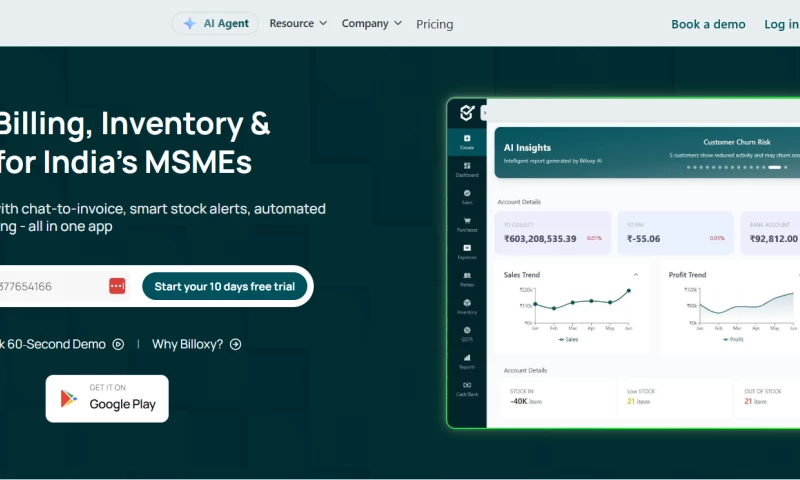Select the carousel dot after the active pill
800x480 pixels.
(786, 167)
